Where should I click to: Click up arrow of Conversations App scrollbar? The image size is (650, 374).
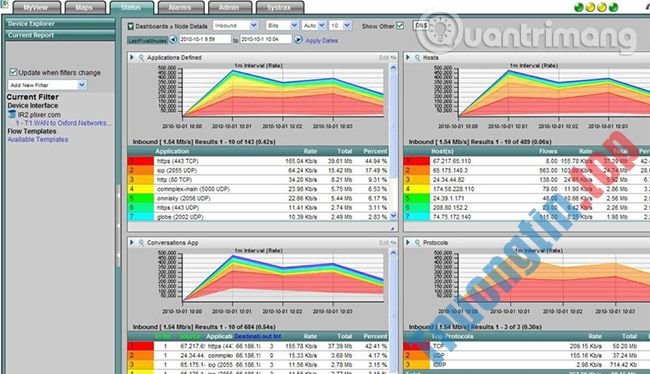(x=393, y=253)
